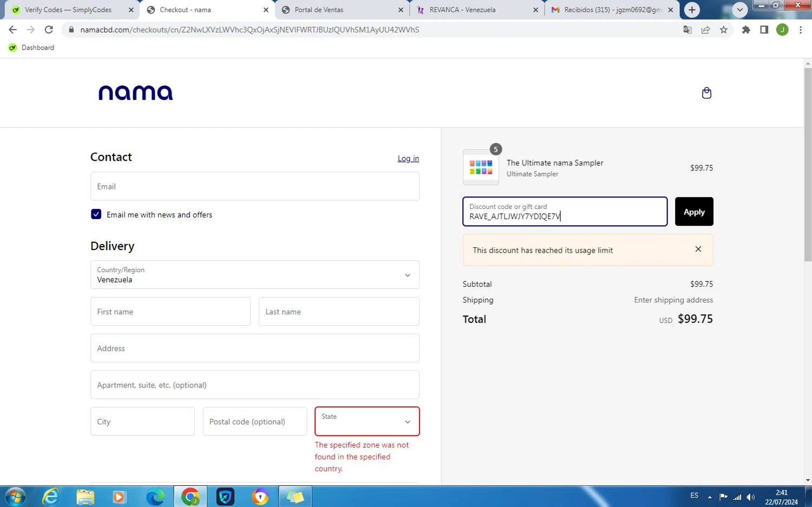Close the Checkout nama tab
812x507 pixels.
[x=266, y=10]
